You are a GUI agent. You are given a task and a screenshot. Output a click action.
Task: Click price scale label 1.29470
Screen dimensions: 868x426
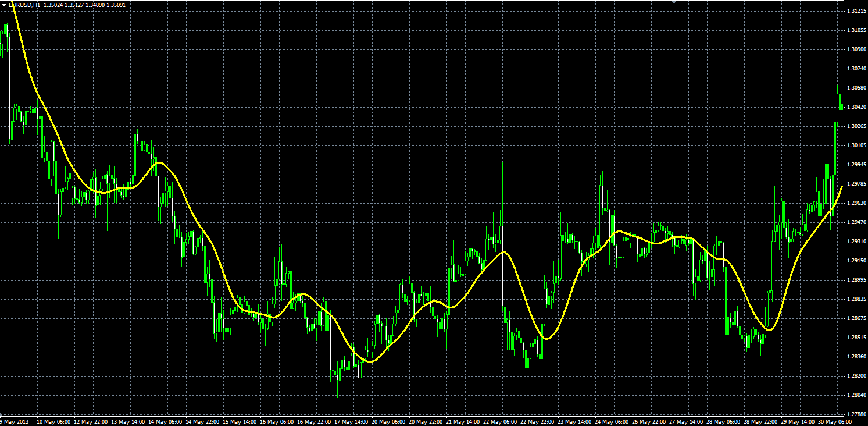[x=856, y=222]
